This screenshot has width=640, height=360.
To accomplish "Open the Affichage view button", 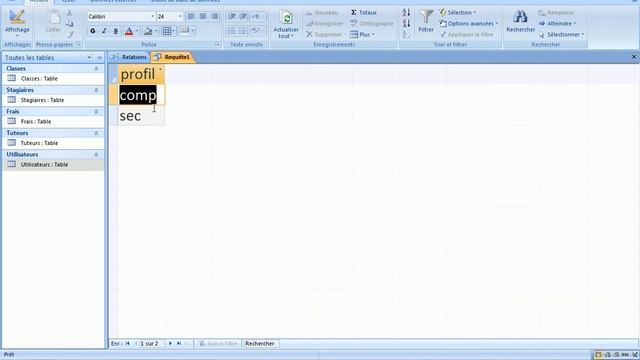I will tap(17, 23).
